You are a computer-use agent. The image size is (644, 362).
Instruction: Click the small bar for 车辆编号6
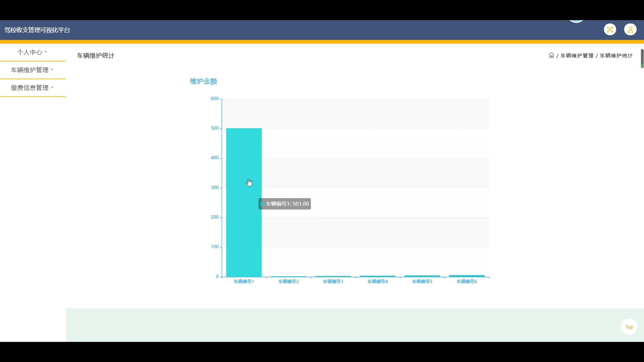[x=467, y=276]
